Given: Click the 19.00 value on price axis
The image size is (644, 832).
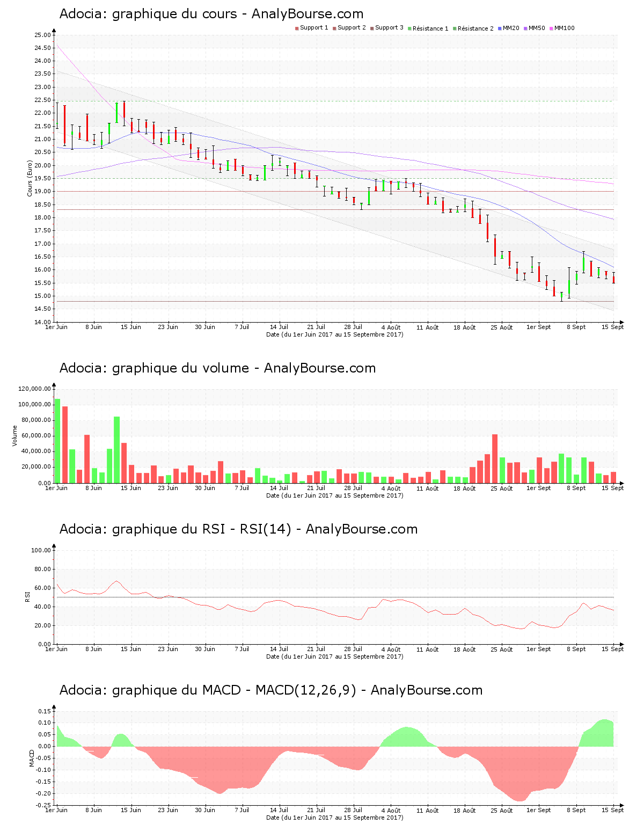Looking at the screenshot, I should coord(43,192).
